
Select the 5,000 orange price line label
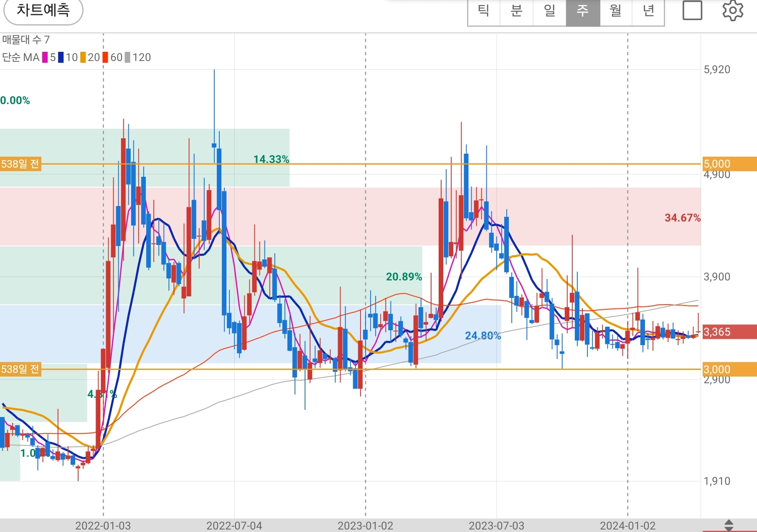pos(729,164)
